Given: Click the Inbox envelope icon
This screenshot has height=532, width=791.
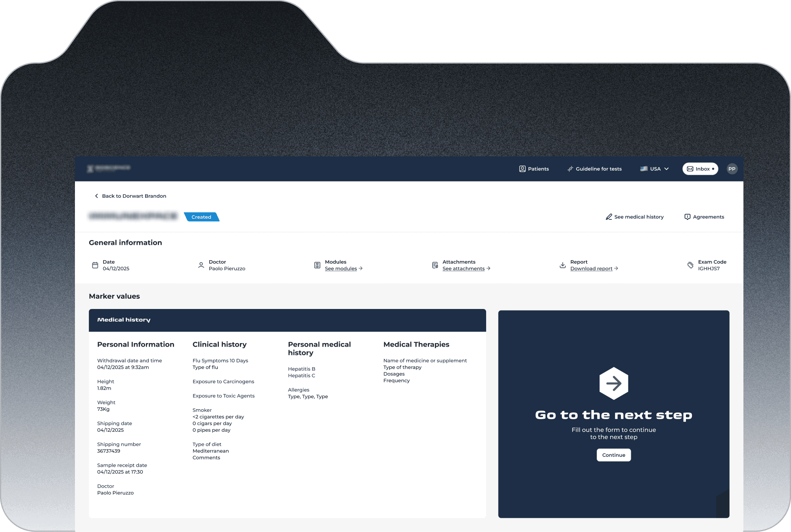Looking at the screenshot, I should tap(690, 169).
